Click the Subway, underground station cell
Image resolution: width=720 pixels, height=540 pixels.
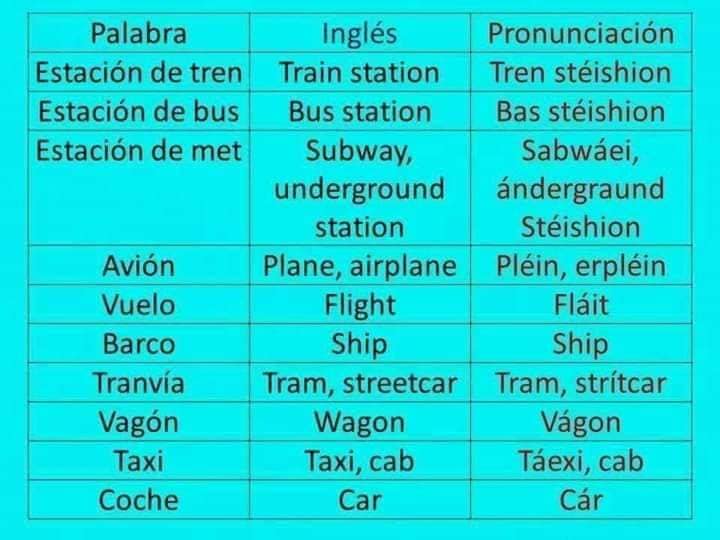click(x=360, y=188)
